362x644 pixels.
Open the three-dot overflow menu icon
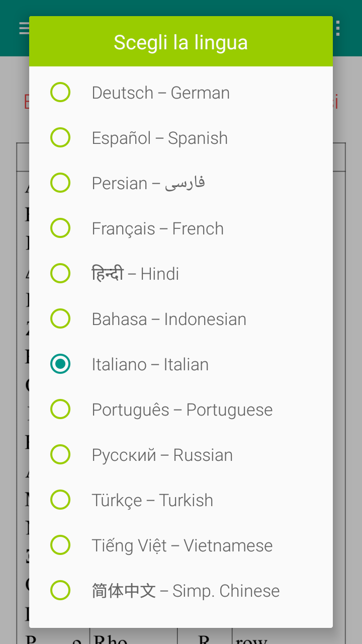338,28
